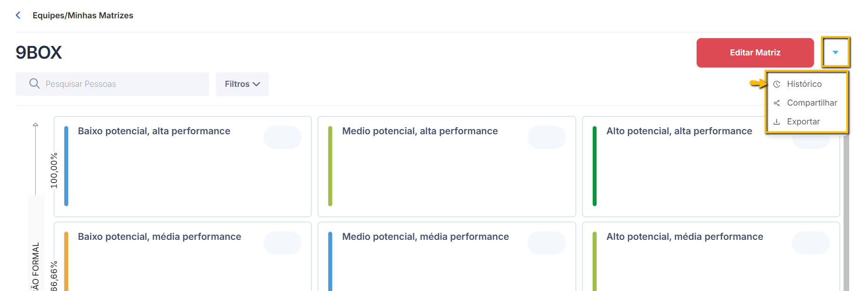The image size is (868, 291).
Task: Click the Editar Matriz button
Action: tap(755, 53)
